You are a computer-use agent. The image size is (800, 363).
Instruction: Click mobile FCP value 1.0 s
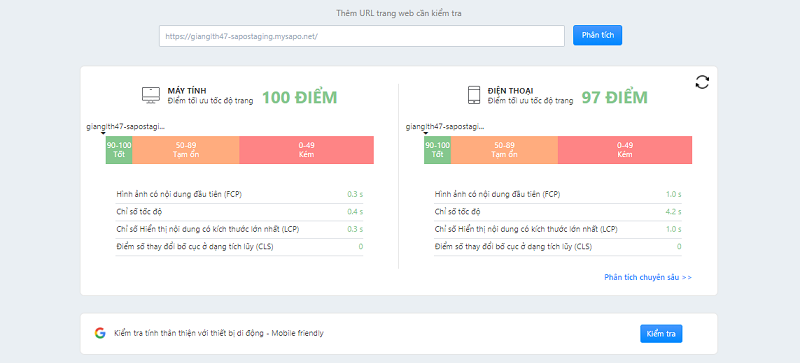point(673,195)
